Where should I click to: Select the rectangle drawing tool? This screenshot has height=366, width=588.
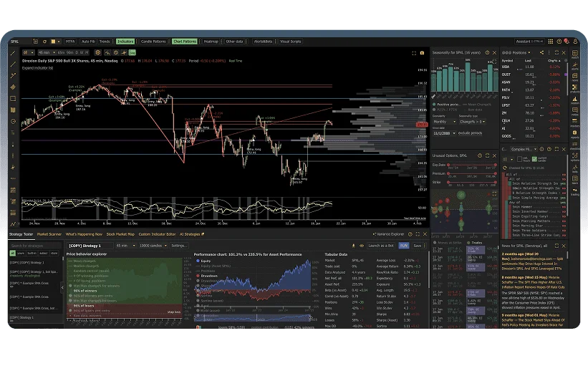(13, 99)
